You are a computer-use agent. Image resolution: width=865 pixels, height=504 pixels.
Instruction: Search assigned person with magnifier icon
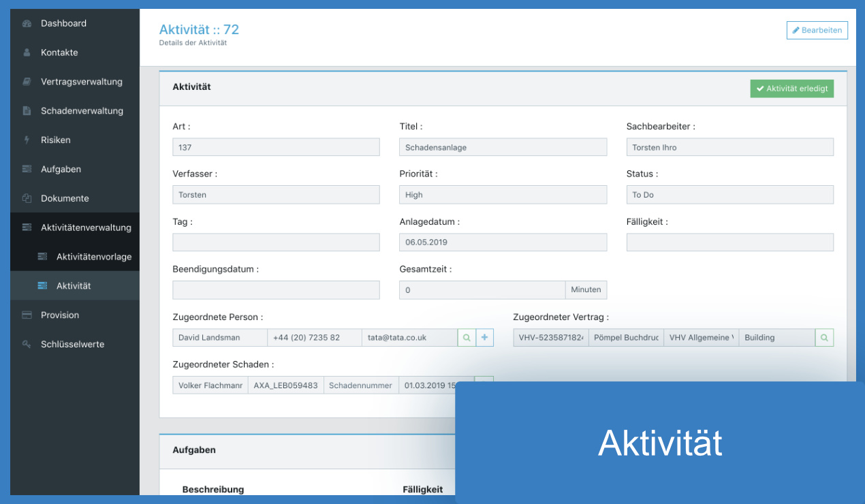(467, 338)
